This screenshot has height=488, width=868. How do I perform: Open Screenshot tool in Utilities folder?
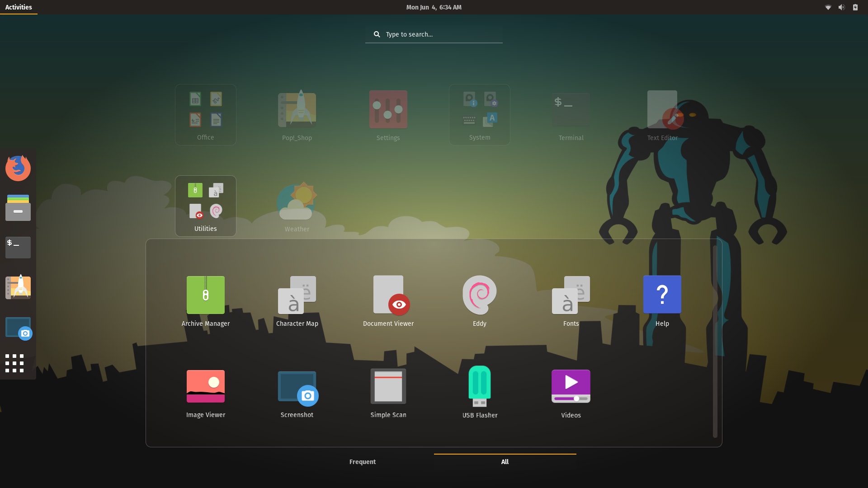[297, 386]
